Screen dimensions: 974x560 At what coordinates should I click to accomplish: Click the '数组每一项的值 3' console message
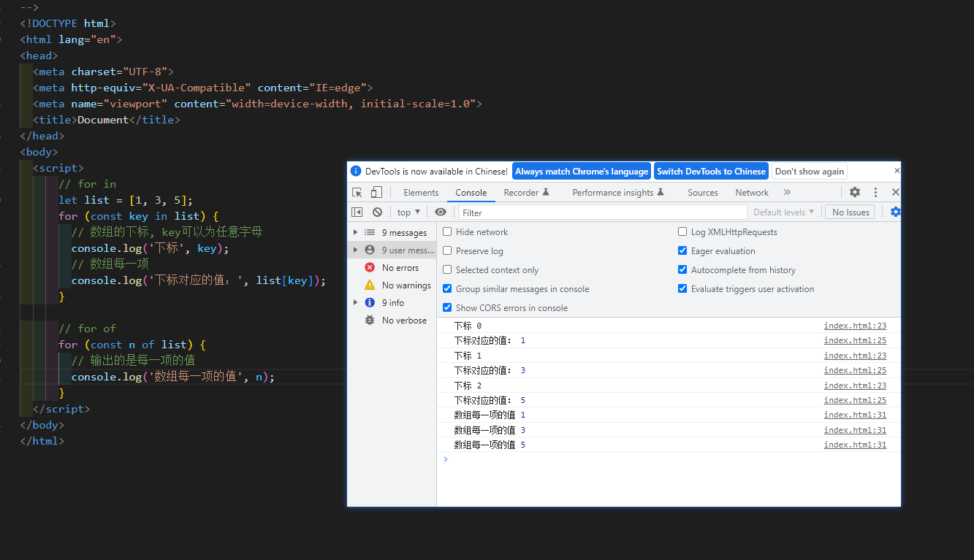pyautogui.click(x=490, y=430)
